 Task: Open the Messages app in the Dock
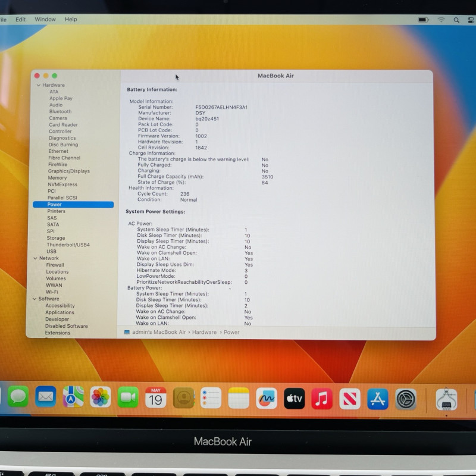(18, 396)
